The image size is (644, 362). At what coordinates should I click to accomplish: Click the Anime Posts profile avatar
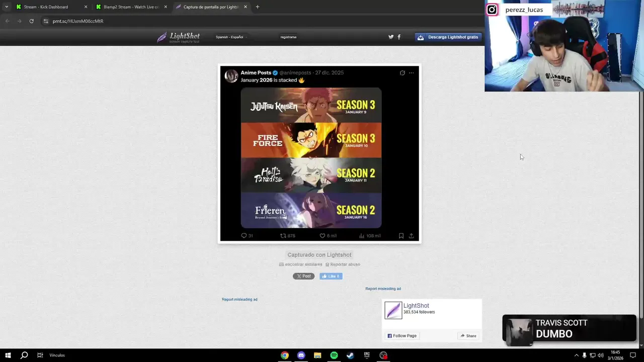pos(231,76)
